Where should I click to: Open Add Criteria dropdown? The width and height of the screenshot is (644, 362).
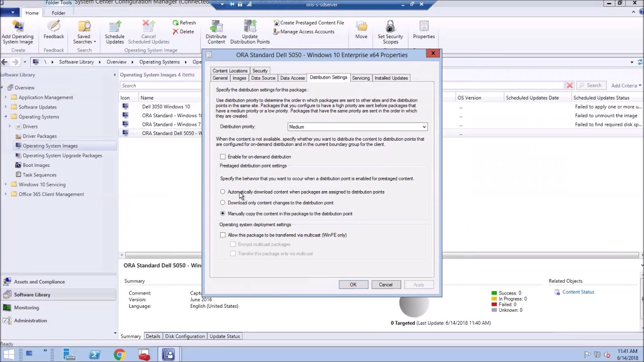[626, 85]
